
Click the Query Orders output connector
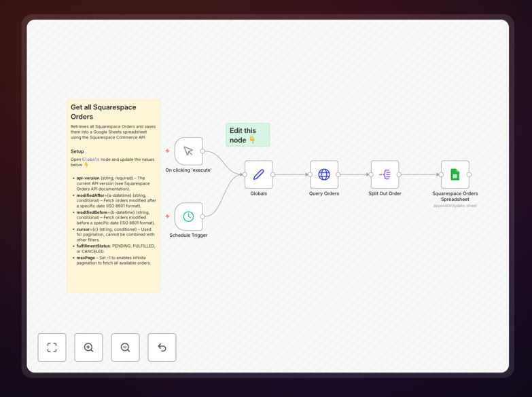(338, 174)
